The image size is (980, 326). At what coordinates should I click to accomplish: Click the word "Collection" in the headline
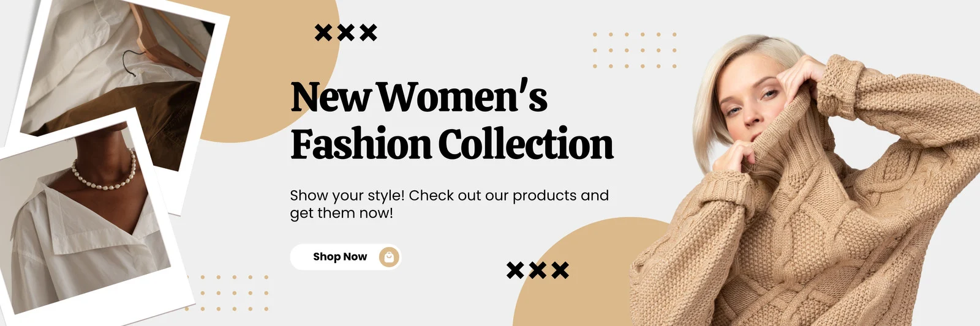click(526, 144)
